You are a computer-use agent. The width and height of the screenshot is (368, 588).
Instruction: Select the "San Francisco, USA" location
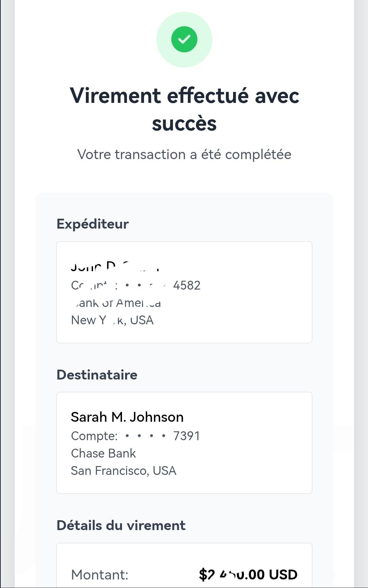[123, 470]
